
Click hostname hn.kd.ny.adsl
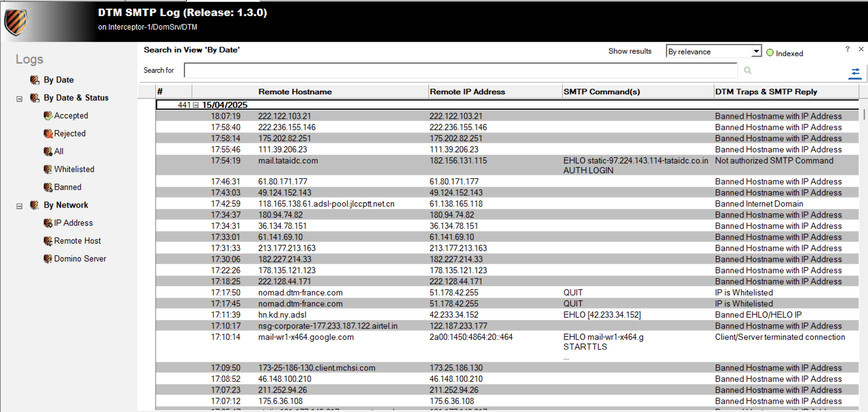pos(282,315)
